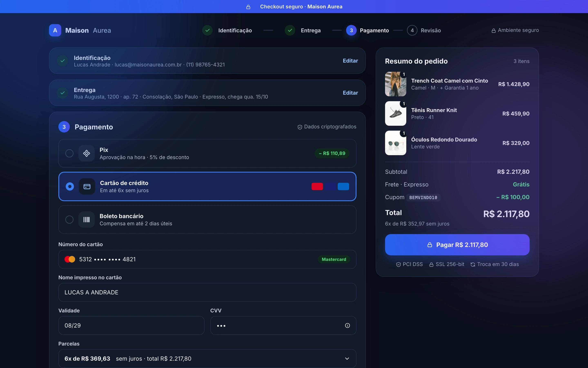Select the Pix radio button
The image size is (588, 368).
[x=69, y=153]
